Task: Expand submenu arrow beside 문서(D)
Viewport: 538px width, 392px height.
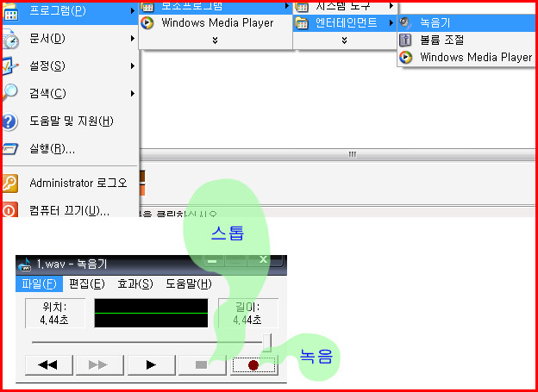Action: (x=133, y=39)
